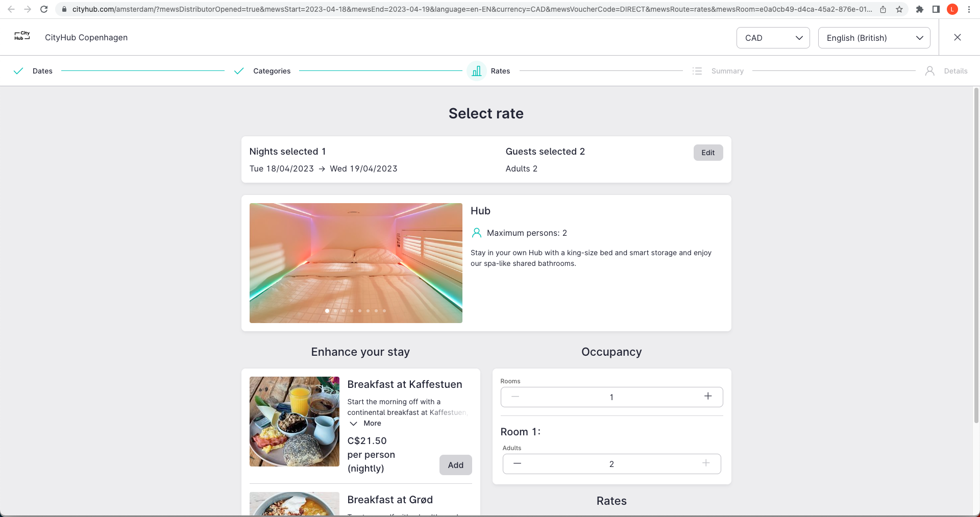Screen dimensions: 980x517
Task: Click the CityHub logo icon
Action: [22, 36]
